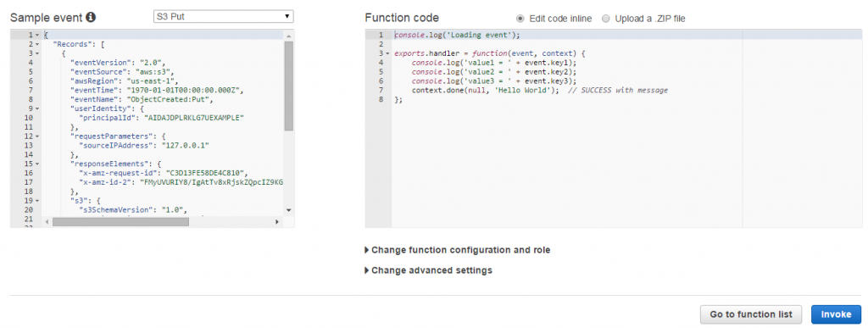Viewport: 868px width, 328px height.
Task: Collapse the exports.handler function fold arrow
Action: point(387,53)
